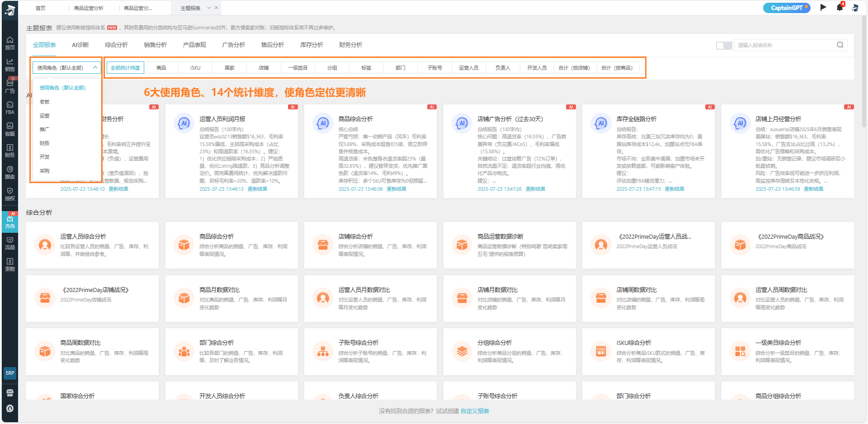Select the 运营人员 dimension filter

pyautogui.click(x=468, y=68)
